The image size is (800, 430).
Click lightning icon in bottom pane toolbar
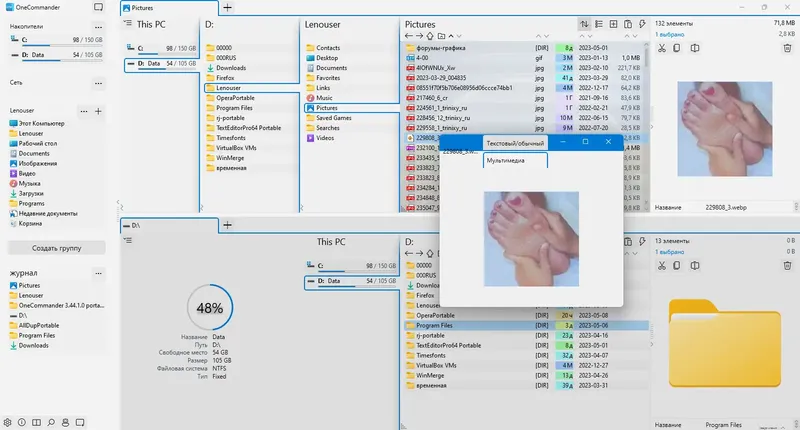(x=642, y=241)
